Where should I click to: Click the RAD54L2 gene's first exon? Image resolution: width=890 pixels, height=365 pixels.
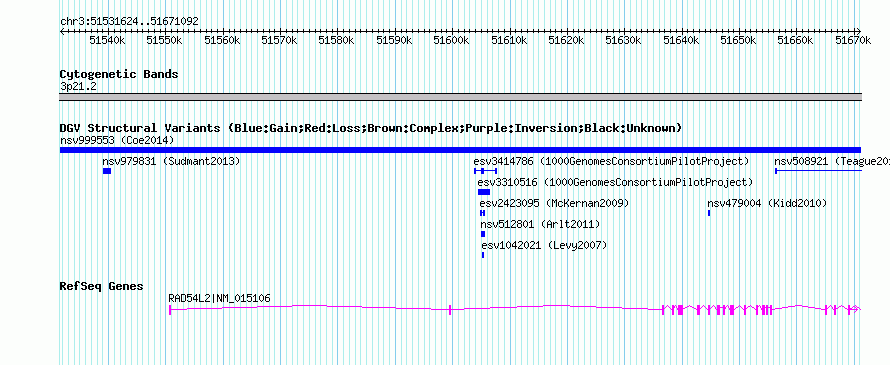pyautogui.click(x=170, y=309)
